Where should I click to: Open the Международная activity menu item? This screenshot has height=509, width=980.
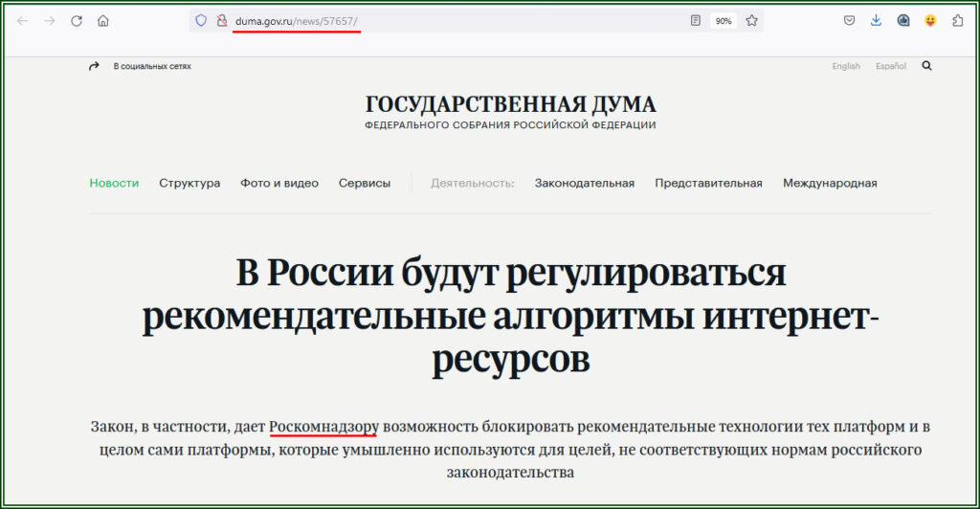point(830,183)
